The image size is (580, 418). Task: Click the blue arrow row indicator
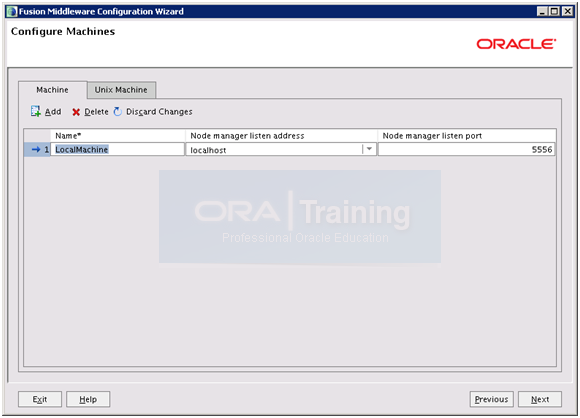click(36, 149)
